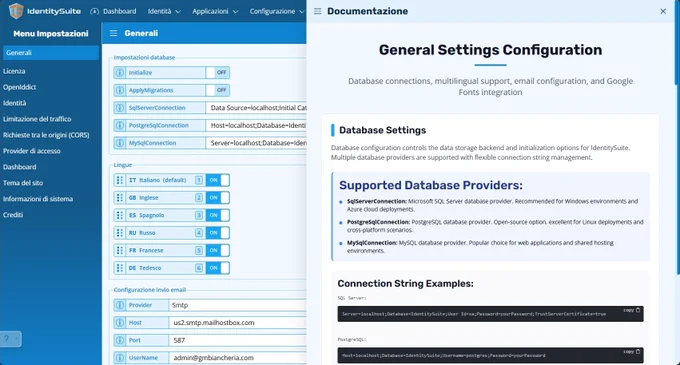This screenshot has height=365, width=680.
Task: Open Richieste tra le origini (CORS)
Action: [46, 135]
